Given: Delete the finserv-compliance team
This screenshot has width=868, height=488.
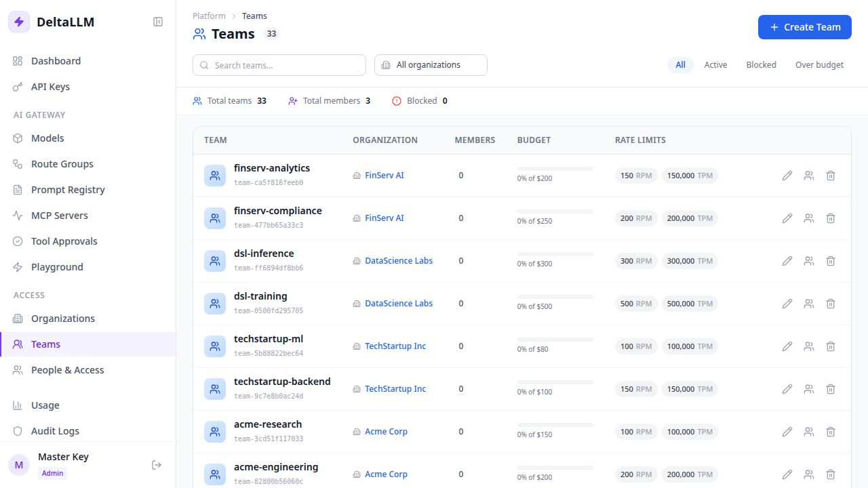Looking at the screenshot, I should click(x=831, y=218).
